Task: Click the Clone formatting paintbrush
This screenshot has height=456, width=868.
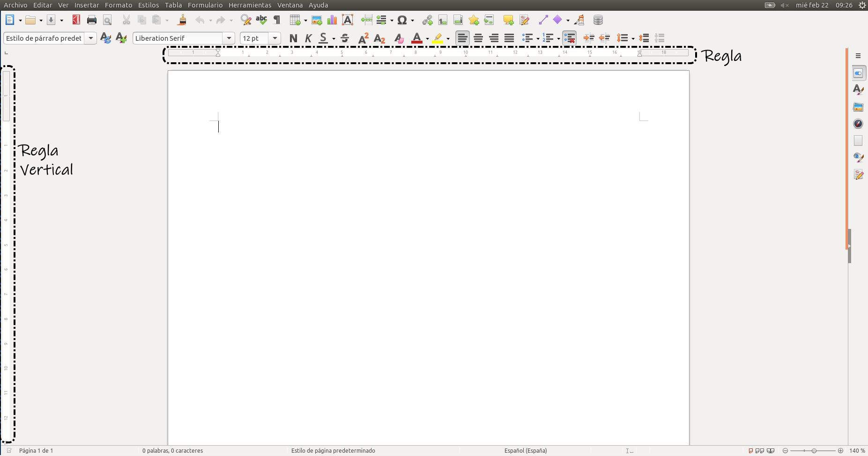Action: [182, 20]
